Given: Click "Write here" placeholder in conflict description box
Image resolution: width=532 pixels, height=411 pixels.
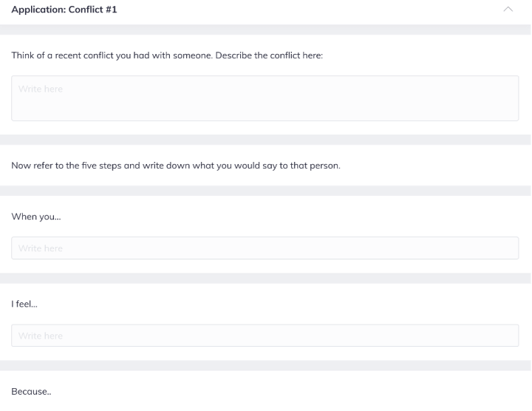Looking at the screenshot, I should pyautogui.click(x=41, y=89).
